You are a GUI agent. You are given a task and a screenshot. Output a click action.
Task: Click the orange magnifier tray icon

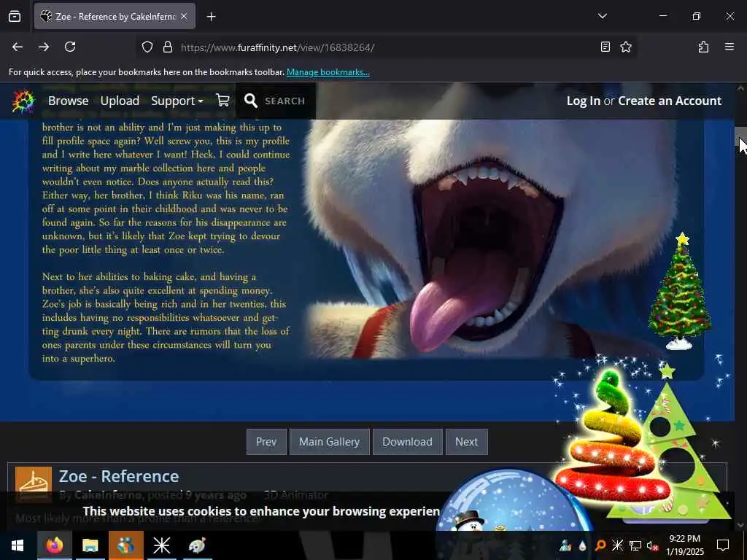[600, 545]
